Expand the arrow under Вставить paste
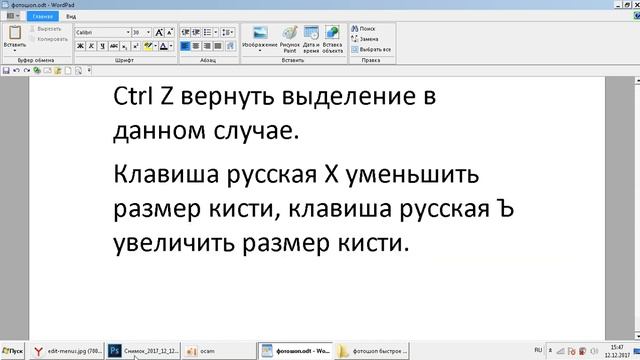640x360 pixels. [15, 51]
